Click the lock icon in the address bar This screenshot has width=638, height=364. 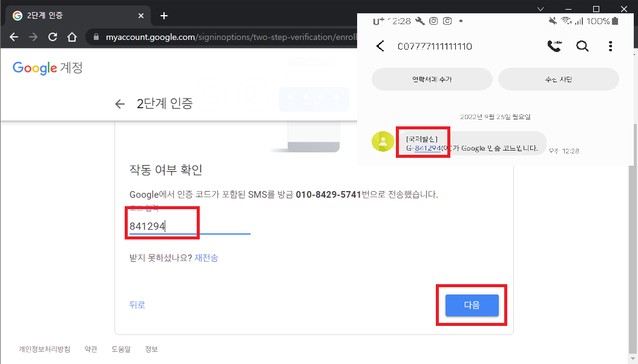[96, 37]
